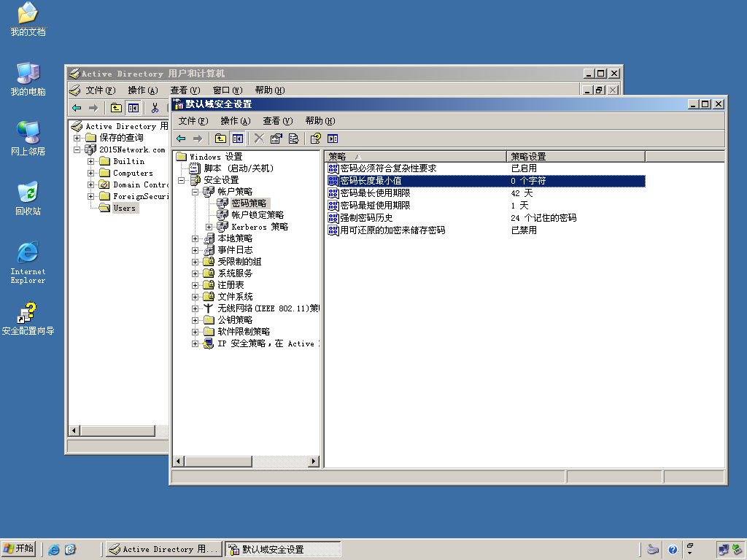This screenshot has height=560, width=747.
Task: Open 窗口(W) menu in Active Directory window
Action: (228, 90)
